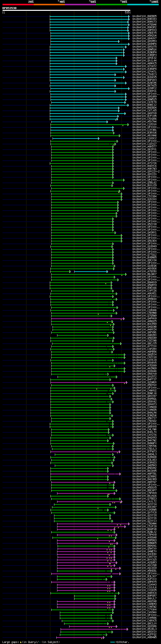Click hit label UniRef100_Q2HPC2
161x644 pixels.
[144, 88]
